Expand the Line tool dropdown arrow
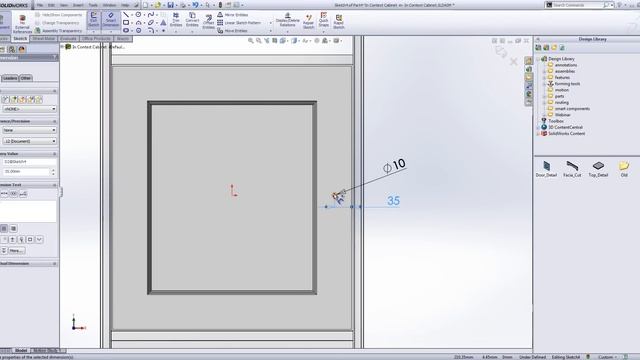This screenshot has height=360, width=640. coord(132,15)
